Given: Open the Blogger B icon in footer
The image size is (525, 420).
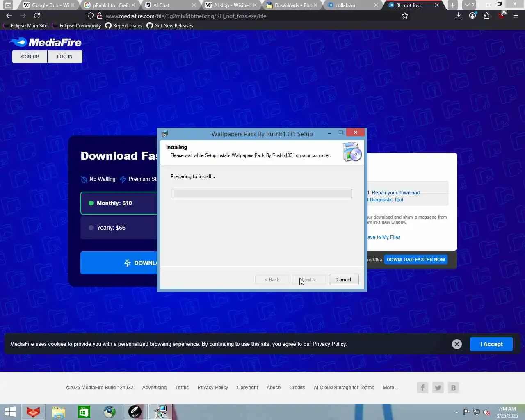Looking at the screenshot, I should pos(453,388).
